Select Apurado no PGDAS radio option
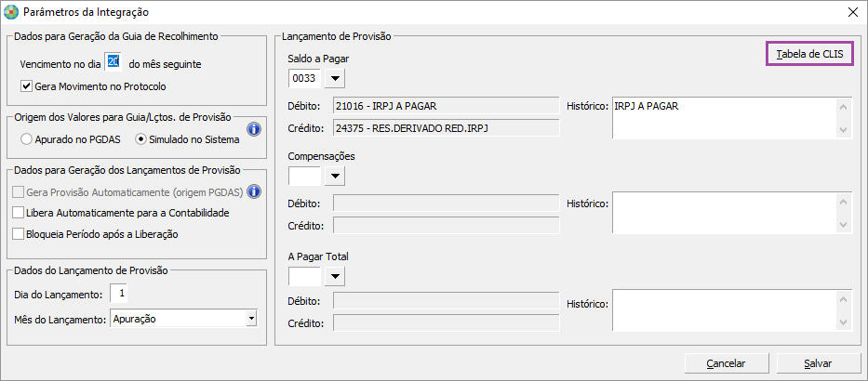This screenshot has width=868, height=381. (x=26, y=139)
